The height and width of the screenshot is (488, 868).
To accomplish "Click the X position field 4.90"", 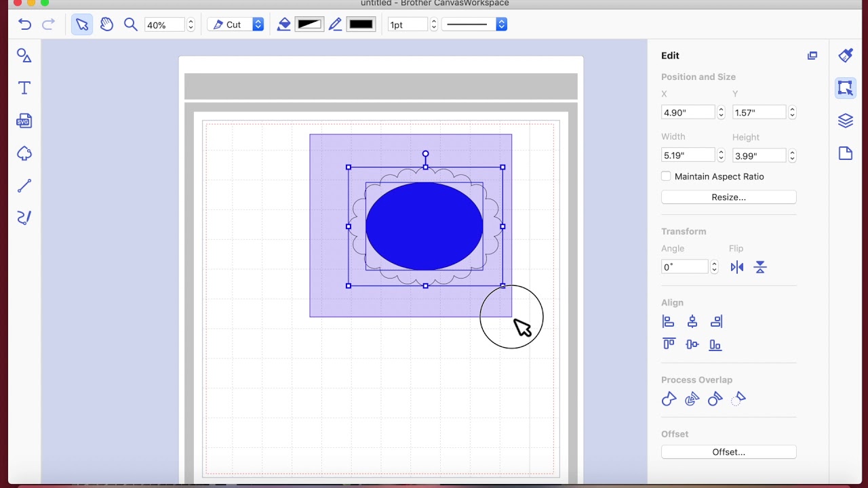I will point(688,113).
